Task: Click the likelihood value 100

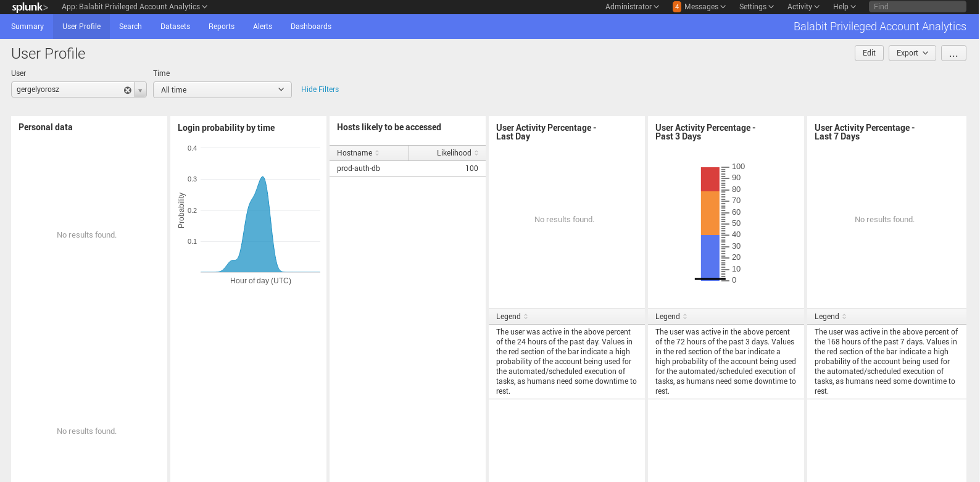Action: click(471, 168)
